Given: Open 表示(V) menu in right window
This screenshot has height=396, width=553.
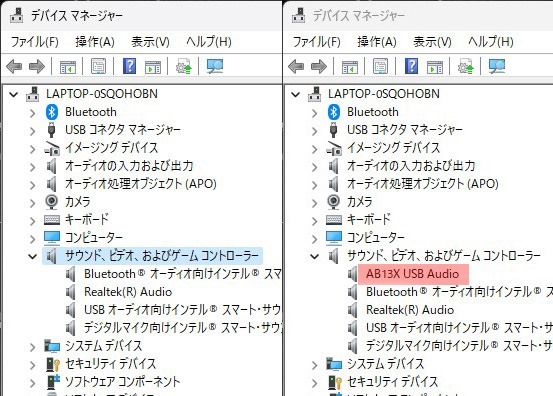Looking at the screenshot, I should coord(432,42).
